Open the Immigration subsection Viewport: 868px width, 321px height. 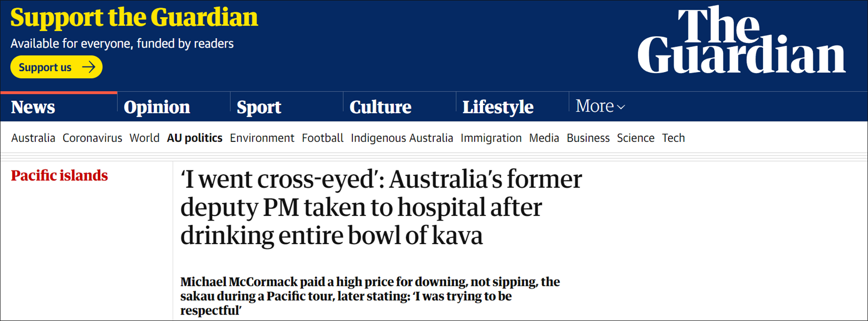pyautogui.click(x=491, y=138)
